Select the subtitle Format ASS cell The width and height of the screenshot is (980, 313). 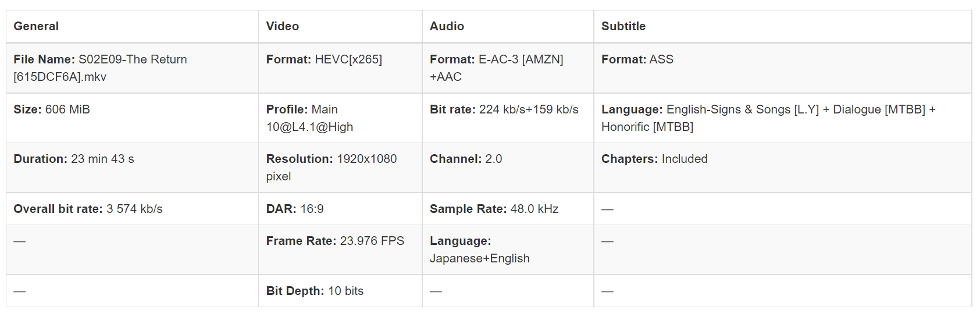coord(637,59)
